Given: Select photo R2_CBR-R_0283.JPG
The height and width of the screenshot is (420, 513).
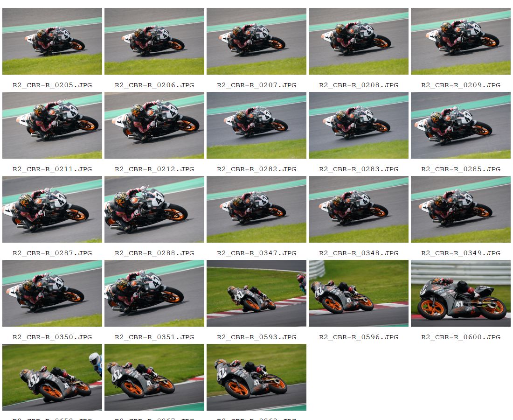Looking at the screenshot, I should pos(359,126).
